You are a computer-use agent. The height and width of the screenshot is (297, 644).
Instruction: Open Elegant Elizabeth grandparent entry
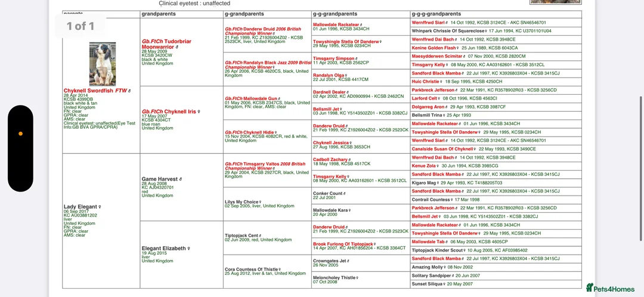165,248
